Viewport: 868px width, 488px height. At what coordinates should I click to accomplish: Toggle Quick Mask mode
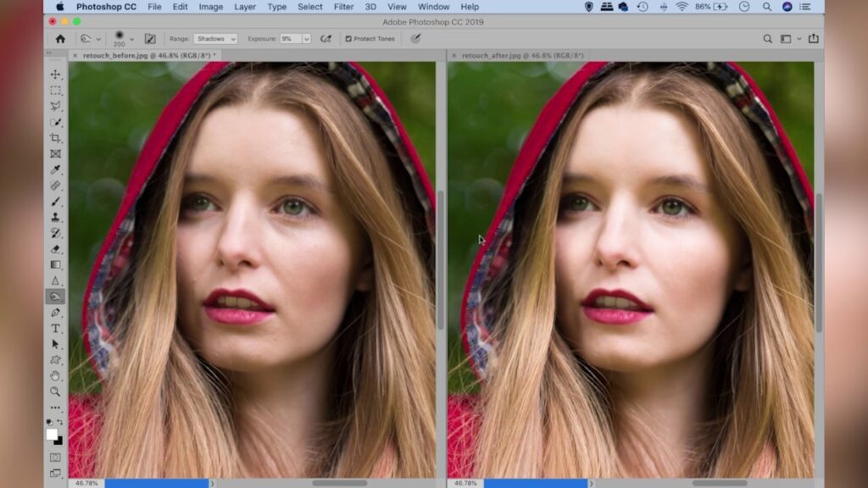coord(55,457)
